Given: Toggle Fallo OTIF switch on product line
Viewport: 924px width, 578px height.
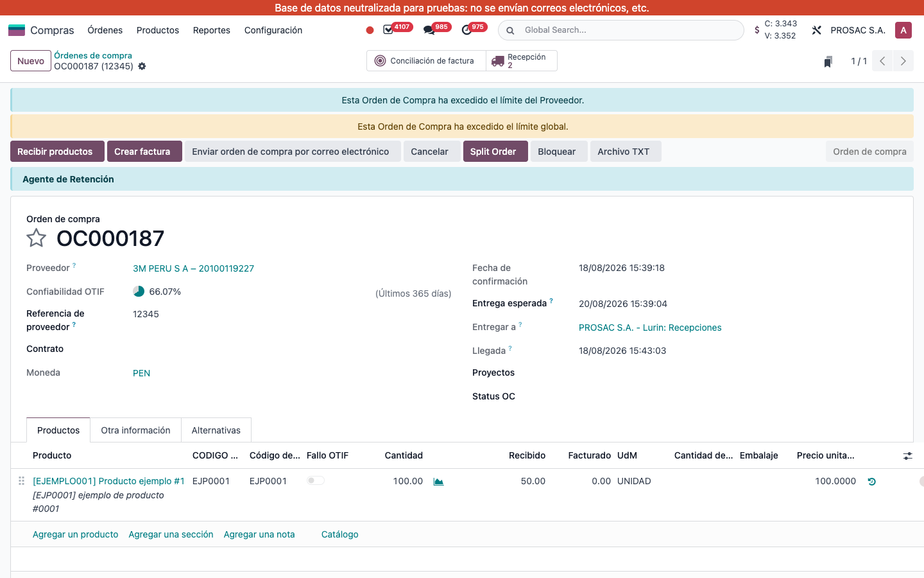Looking at the screenshot, I should [315, 480].
